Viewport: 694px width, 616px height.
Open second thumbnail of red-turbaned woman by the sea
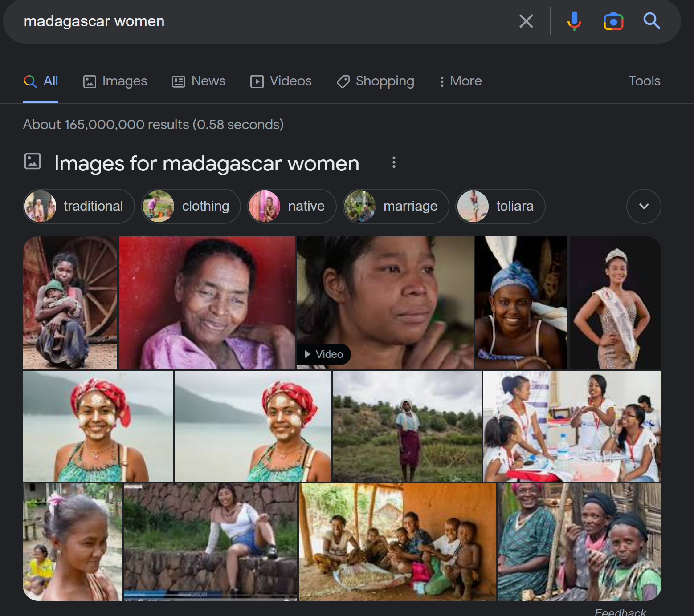(253, 426)
